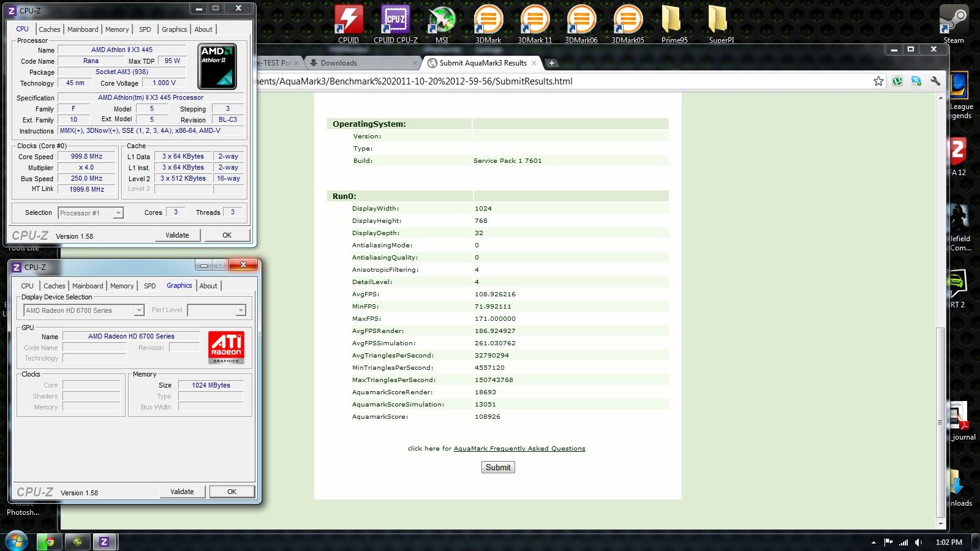The width and height of the screenshot is (980, 551).
Task: Click the AvgFPS value 108.926216
Action: tap(495, 294)
